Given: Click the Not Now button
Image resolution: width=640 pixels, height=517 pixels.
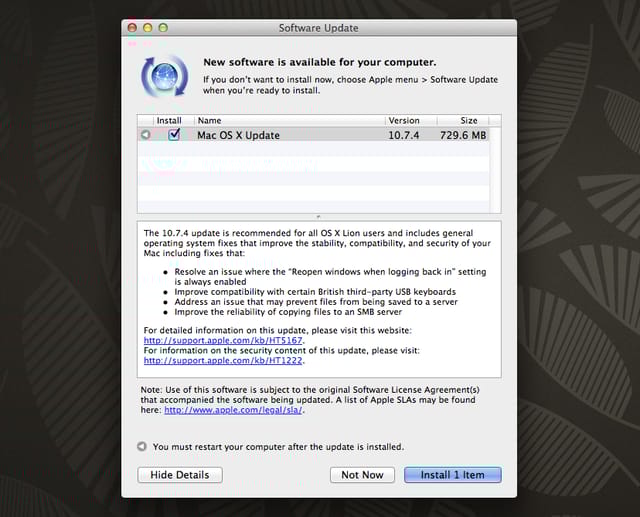Looking at the screenshot, I should [362, 475].
